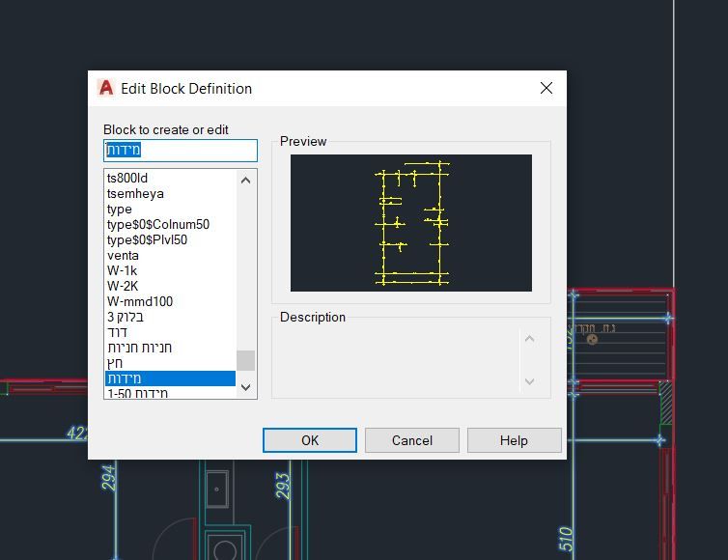Select block דוד in list
The height and width of the screenshot is (560, 728).
(x=170, y=332)
